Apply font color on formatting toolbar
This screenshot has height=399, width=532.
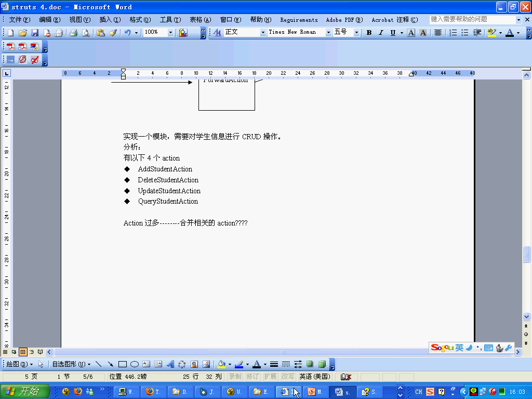pyautogui.click(x=510, y=33)
